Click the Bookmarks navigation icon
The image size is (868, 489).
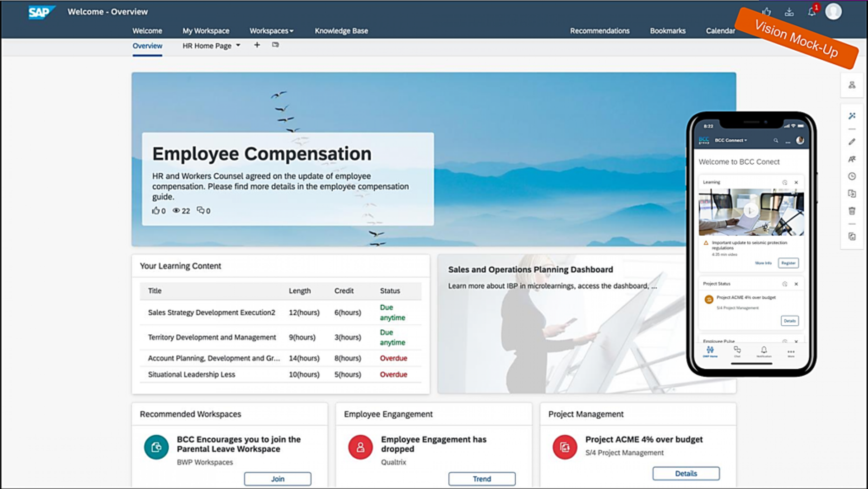tap(668, 30)
